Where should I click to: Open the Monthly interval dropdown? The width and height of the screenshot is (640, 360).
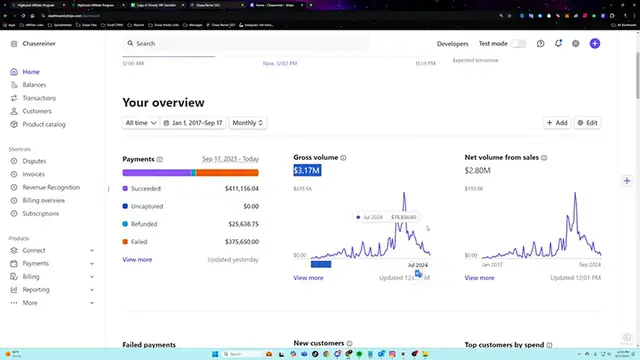point(248,123)
